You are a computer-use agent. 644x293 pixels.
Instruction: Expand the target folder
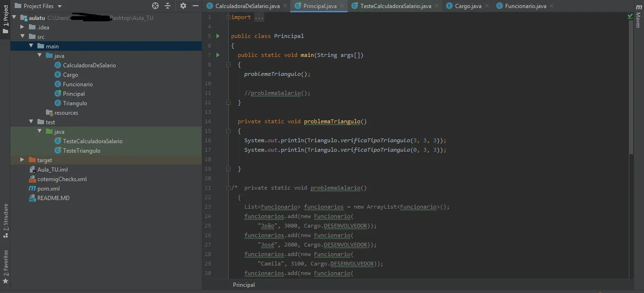pos(22,160)
